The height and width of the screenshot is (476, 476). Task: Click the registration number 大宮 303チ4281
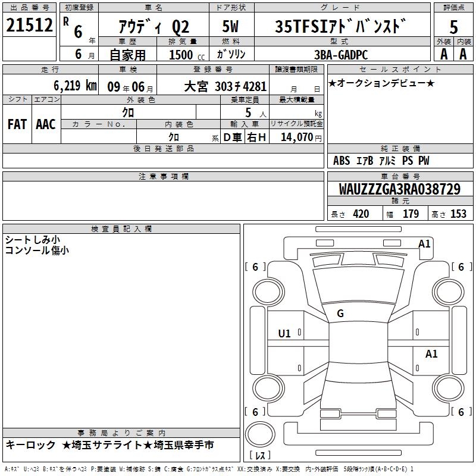click(x=226, y=87)
